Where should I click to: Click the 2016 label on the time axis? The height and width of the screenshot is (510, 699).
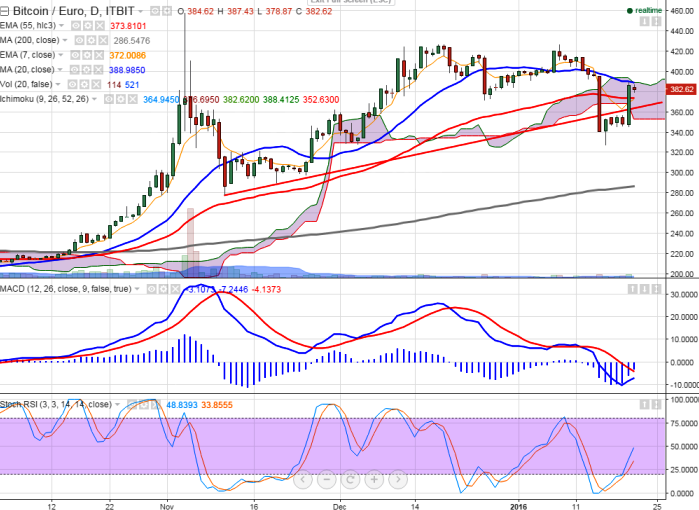[x=518, y=506]
